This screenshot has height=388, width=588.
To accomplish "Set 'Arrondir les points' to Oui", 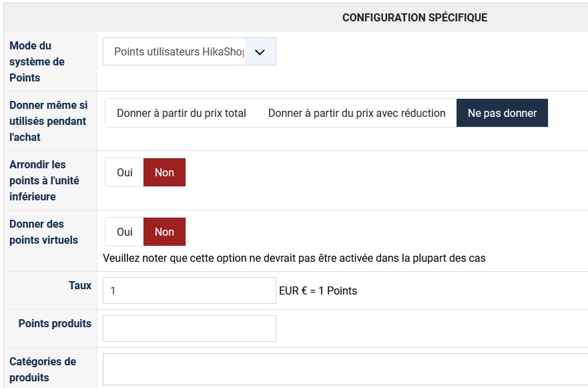I will point(125,172).
